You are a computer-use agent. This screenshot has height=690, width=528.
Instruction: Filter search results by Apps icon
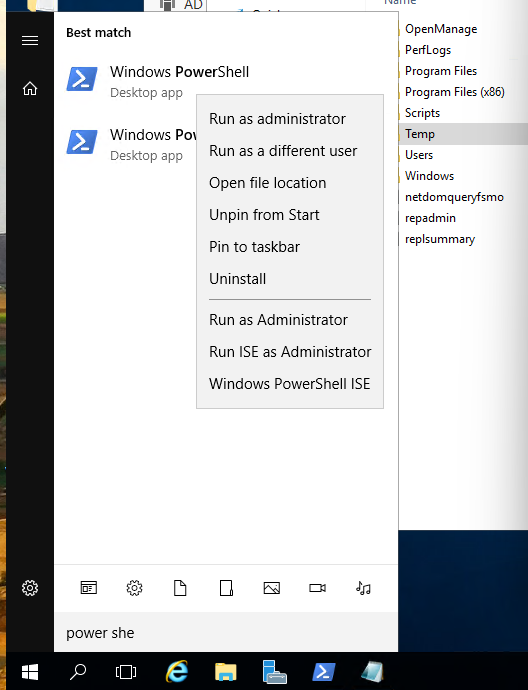coord(88,588)
